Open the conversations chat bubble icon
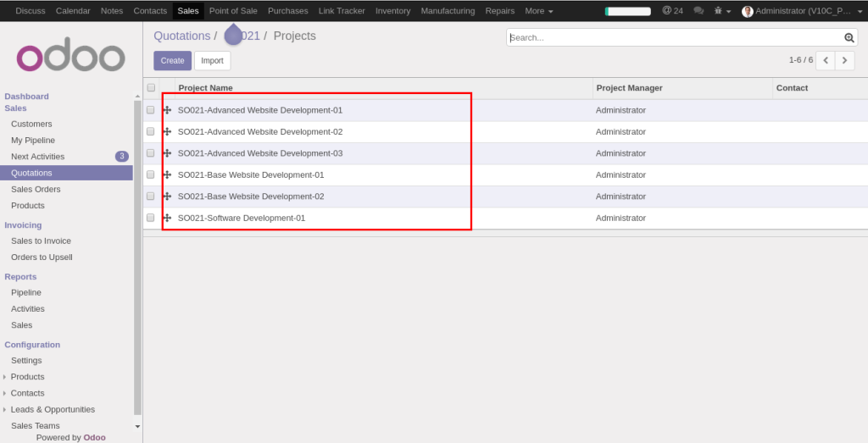The height and width of the screenshot is (443, 868). tap(698, 11)
